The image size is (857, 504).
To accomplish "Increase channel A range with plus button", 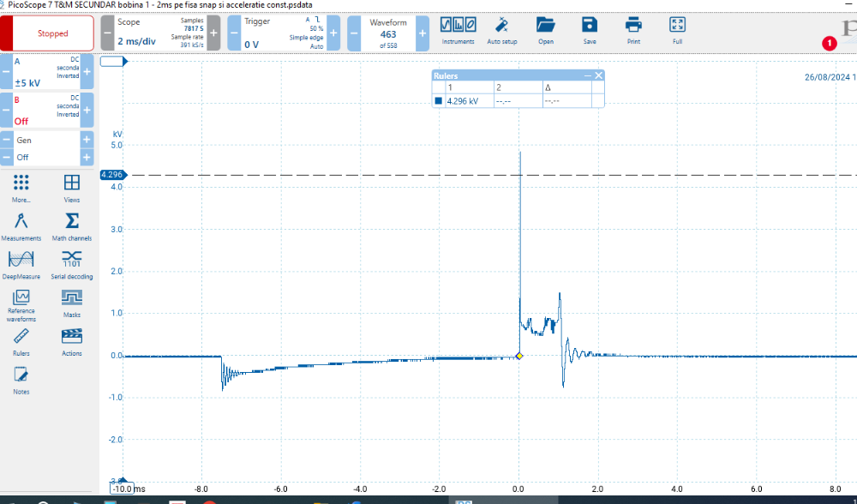I will point(87,72).
